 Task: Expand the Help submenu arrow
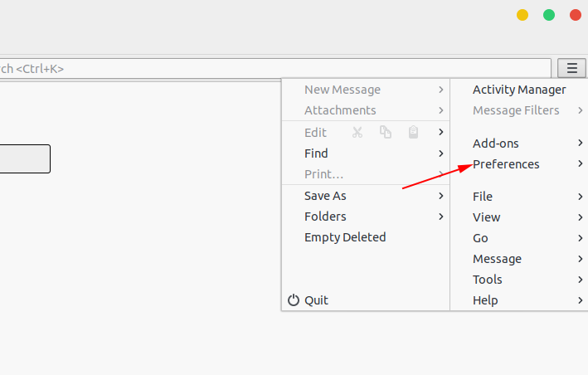pyautogui.click(x=581, y=300)
